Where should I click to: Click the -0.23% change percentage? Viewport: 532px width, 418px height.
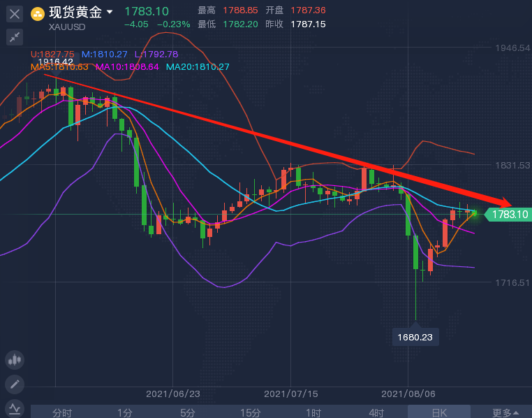tap(173, 24)
